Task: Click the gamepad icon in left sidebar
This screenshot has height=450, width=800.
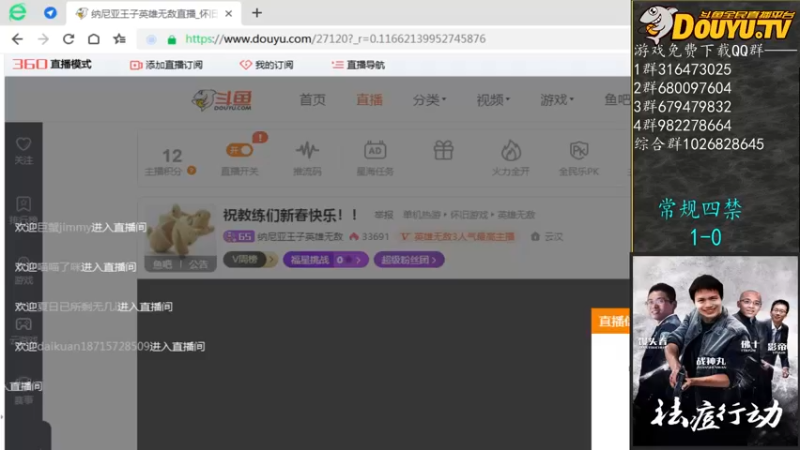Action: pyautogui.click(x=23, y=324)
